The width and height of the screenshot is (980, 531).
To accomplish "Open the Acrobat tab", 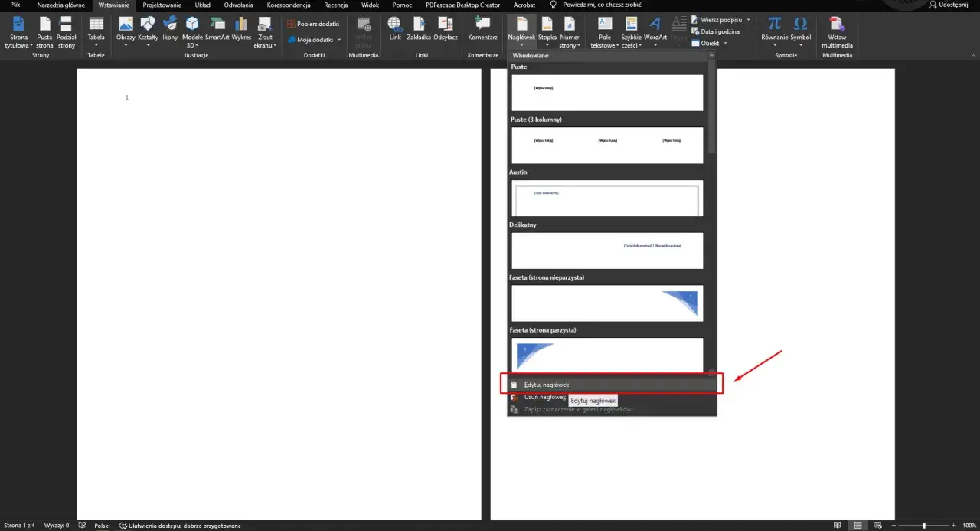I will (x=524, y=5).
